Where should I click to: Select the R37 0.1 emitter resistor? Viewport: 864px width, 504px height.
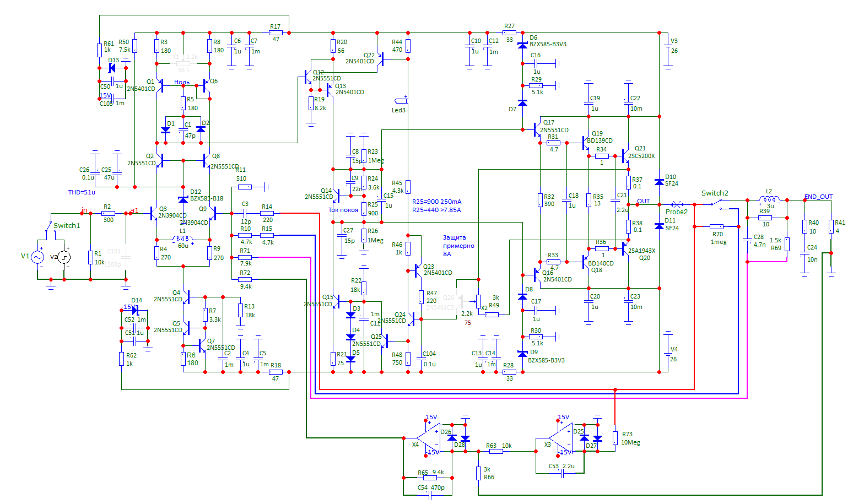[x=628, y=182]
